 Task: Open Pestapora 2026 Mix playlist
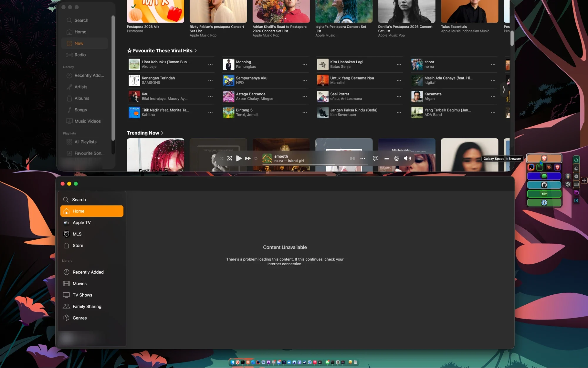pyautogui.click(x=156, y=11)
